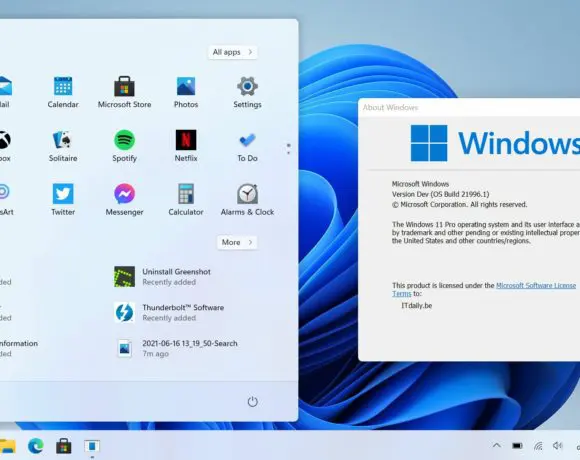
Task: Open the Photos app
Action: click(x=186, y=92)
